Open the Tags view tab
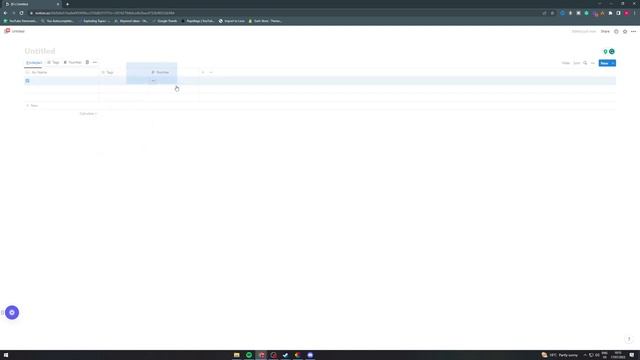Viewport: 640px width, 360px height. (x=53, y=62)
